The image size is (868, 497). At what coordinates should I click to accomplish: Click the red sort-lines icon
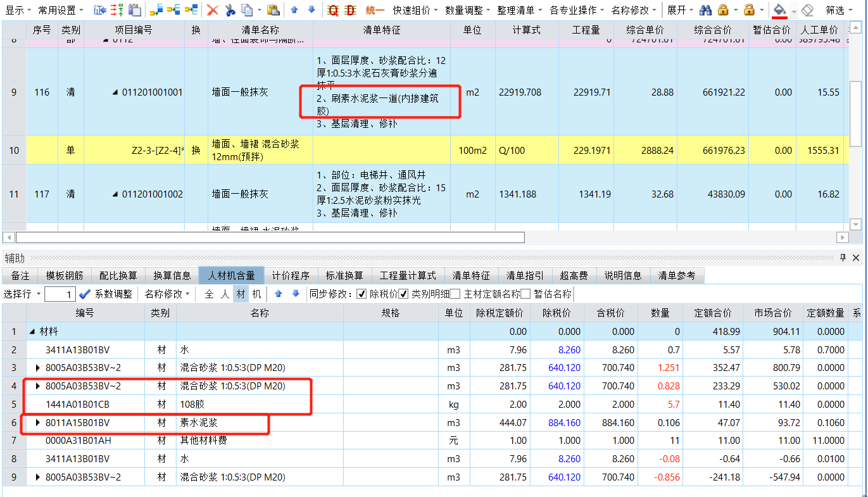click(117, 9)
